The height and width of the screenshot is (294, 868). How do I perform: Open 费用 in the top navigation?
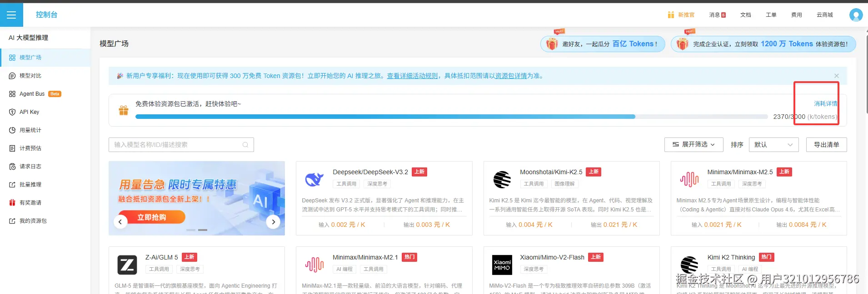[x=797, y=15]
